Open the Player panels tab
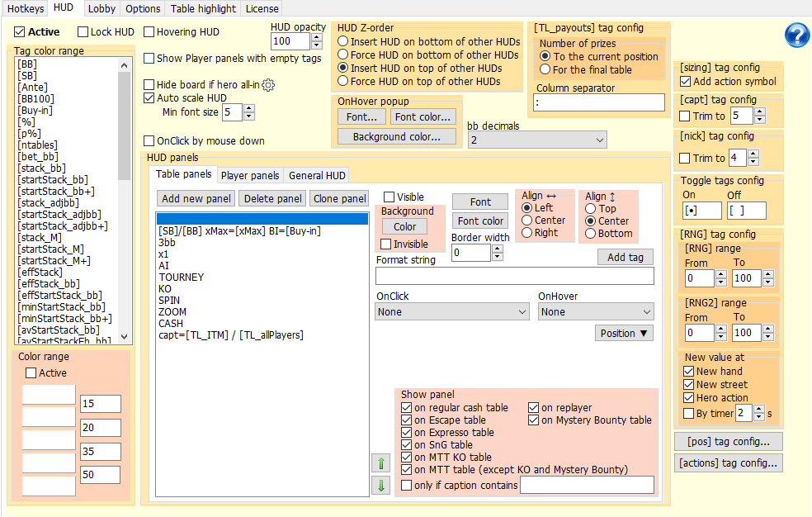The image size is (812, 517). [249, 175]
